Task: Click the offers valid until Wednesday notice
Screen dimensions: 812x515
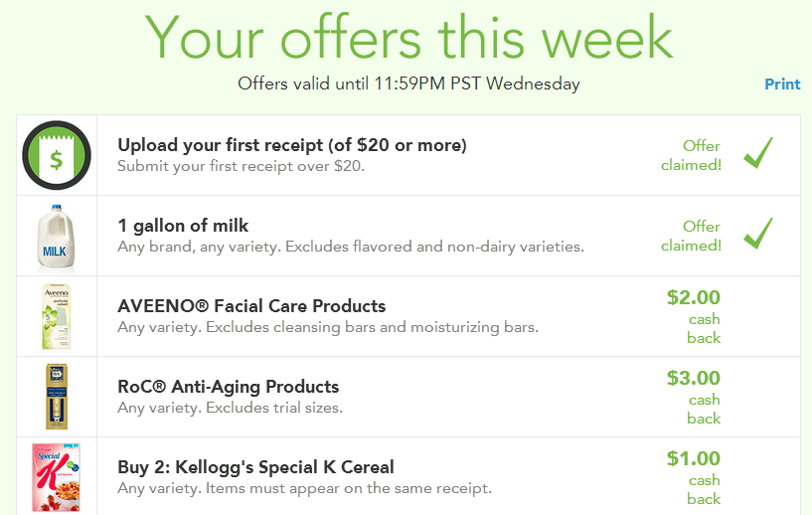Action: click(x=408, y=84)
